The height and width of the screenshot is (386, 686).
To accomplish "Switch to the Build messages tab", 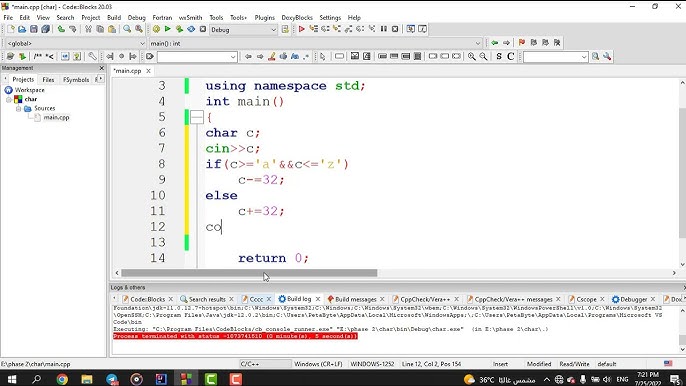I will [355, 299].
